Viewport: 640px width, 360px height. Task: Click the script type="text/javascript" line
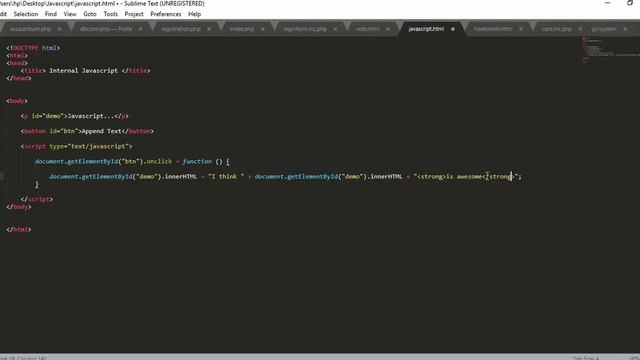(76, 146)
